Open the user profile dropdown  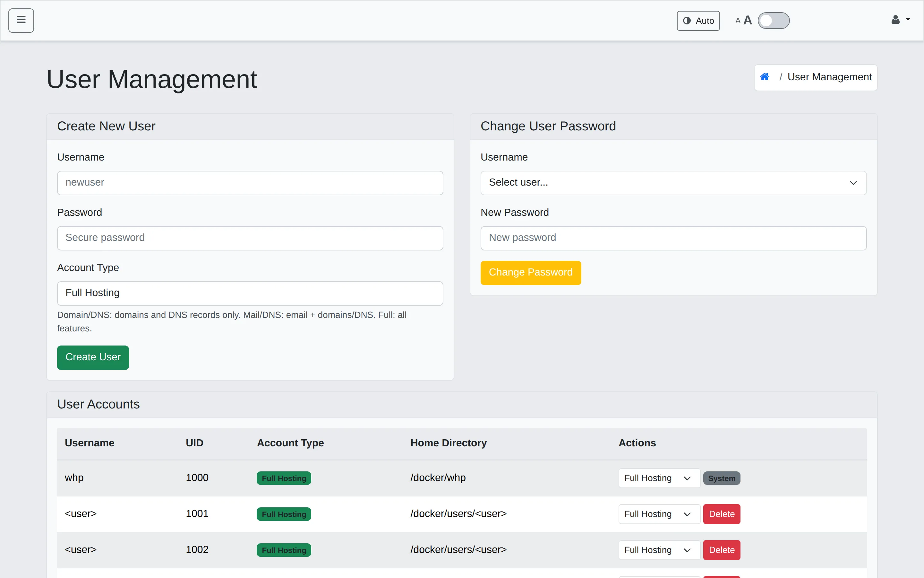coord(900,20)
